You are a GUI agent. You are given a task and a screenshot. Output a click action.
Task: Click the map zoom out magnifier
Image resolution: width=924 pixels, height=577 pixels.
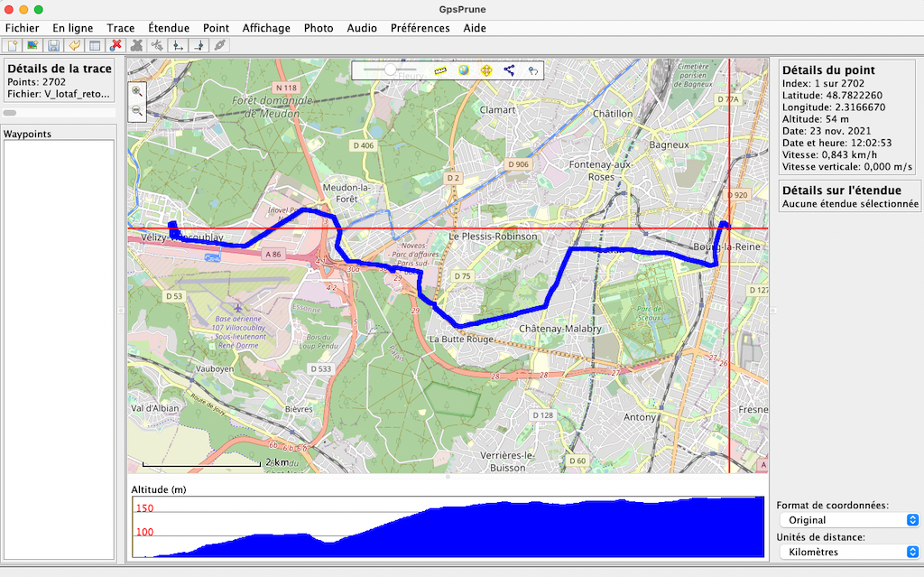(x=137, y=110)
